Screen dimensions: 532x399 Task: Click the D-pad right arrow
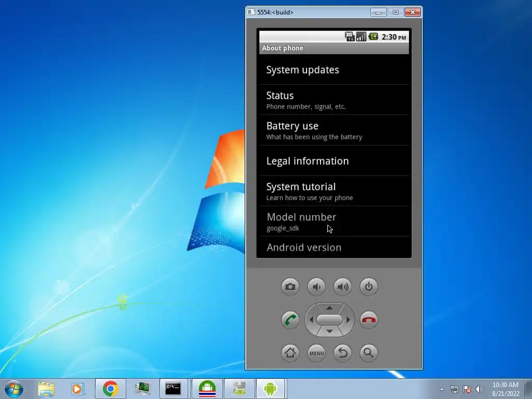(x=348, y=320)
